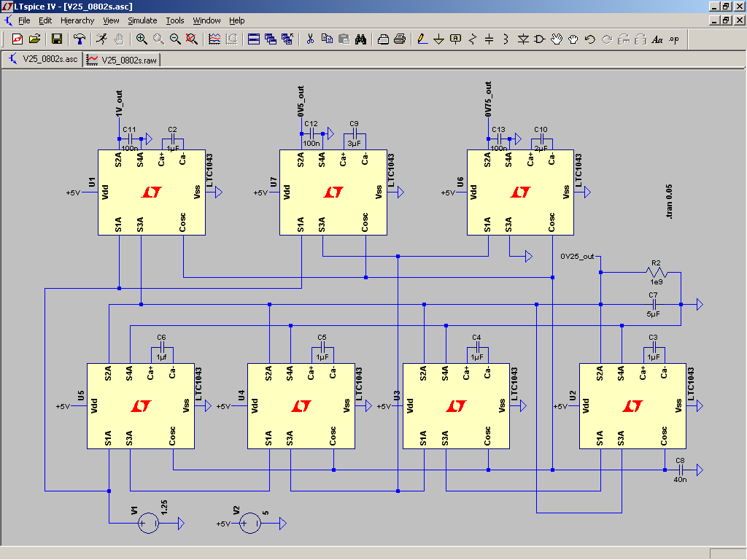Open the Component gate icon
Screen dimensions: 747x560
tap(540, 39)
